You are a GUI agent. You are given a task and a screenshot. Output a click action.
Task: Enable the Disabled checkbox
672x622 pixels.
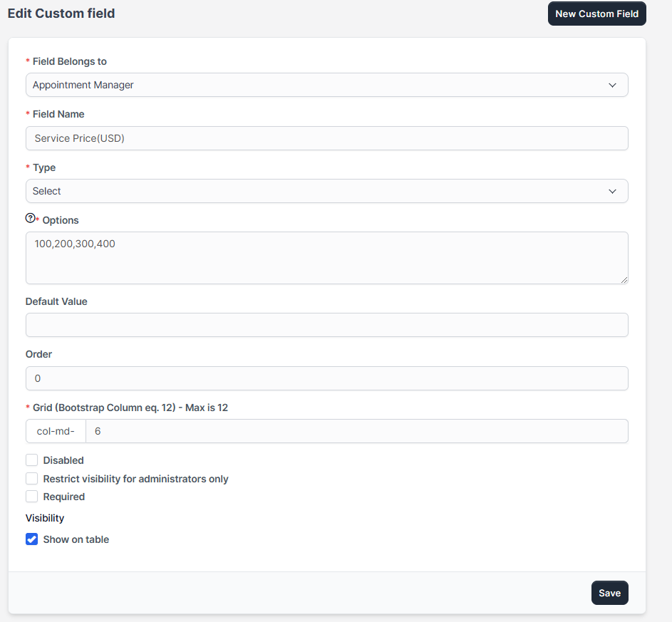31,460
